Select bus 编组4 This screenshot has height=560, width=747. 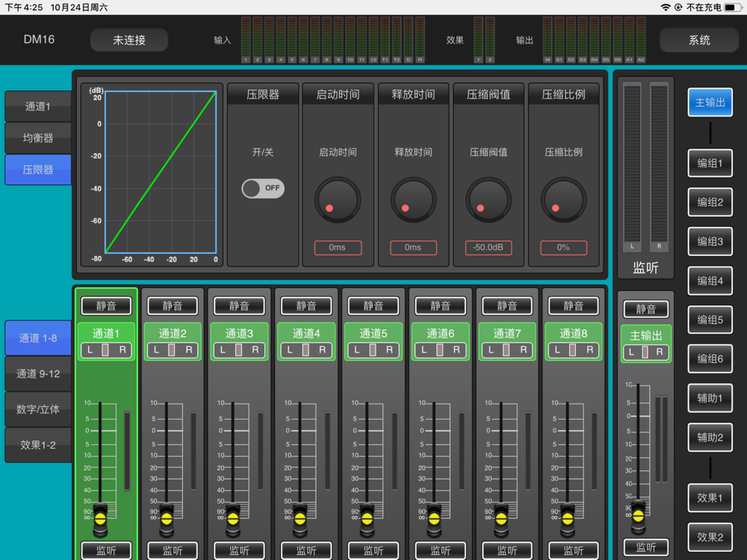pos(710,281)
